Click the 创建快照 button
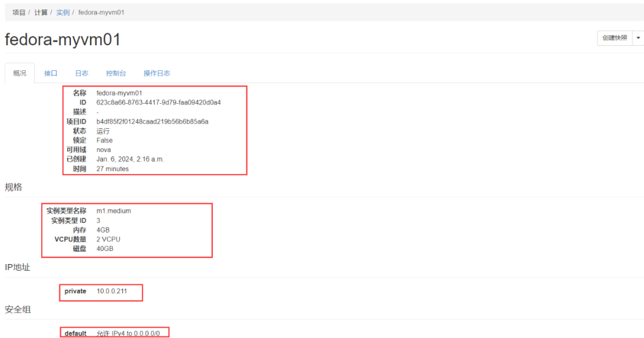 point(614,38)
